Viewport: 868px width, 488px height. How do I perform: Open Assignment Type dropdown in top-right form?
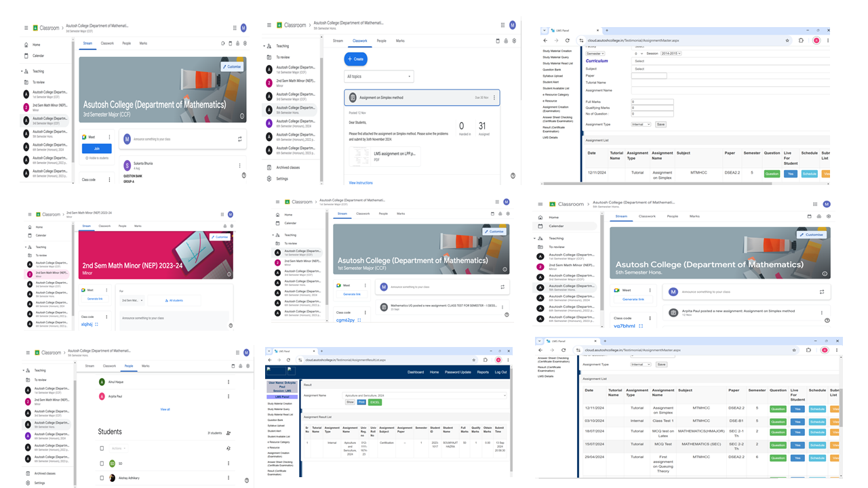pos(641,125)
